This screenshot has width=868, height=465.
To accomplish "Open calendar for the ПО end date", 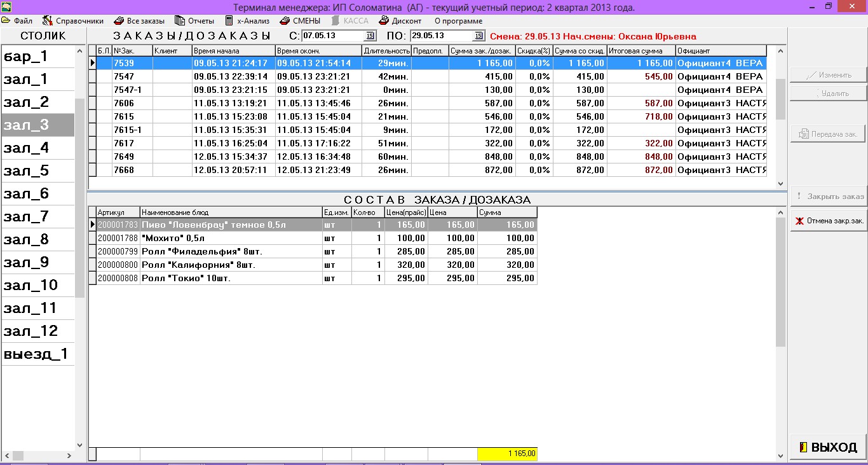I will [480, 36].
